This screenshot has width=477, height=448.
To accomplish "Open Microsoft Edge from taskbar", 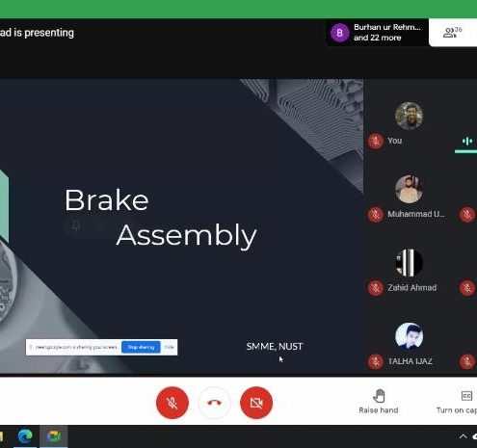I will 25,436.
